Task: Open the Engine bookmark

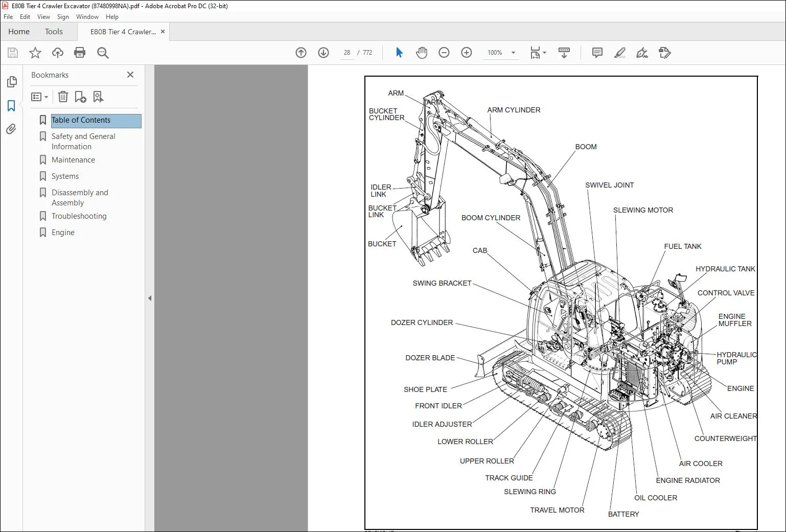Action: click(x=63, y=233)
